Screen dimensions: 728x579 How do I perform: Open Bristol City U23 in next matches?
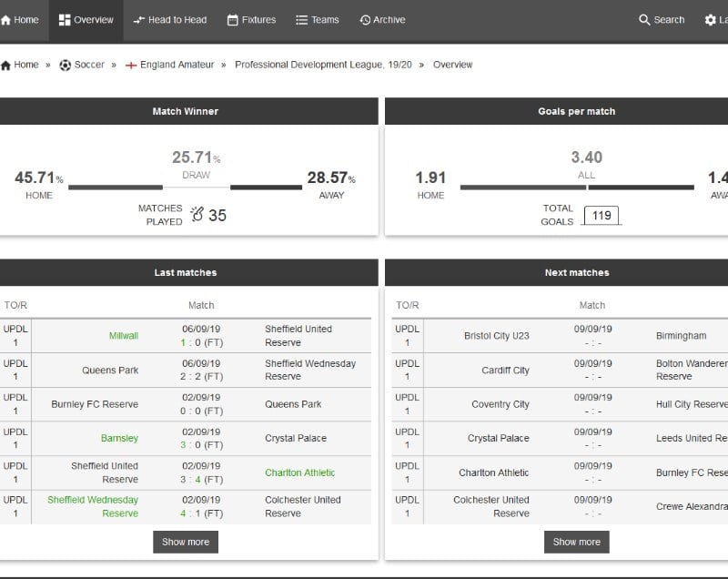click(496, 336)
